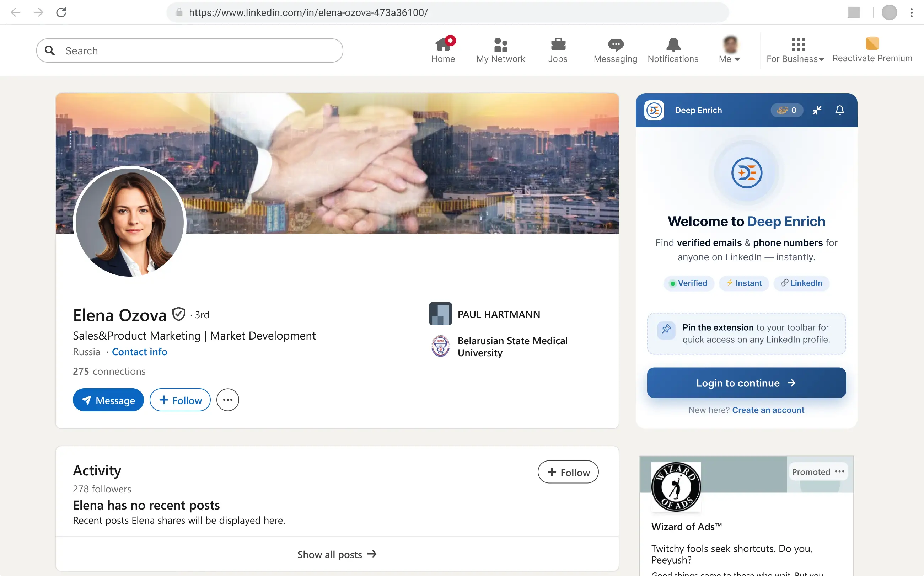This screenshot has height=576, width=924.
Task: Open Elena's Contact info
Action: pos(139,352)
